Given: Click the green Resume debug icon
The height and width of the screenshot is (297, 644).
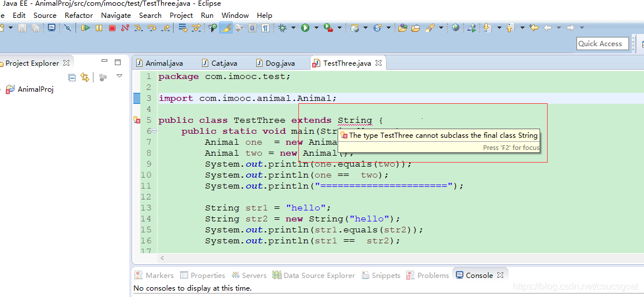Looking at the screenshot, I should [85, 28].
